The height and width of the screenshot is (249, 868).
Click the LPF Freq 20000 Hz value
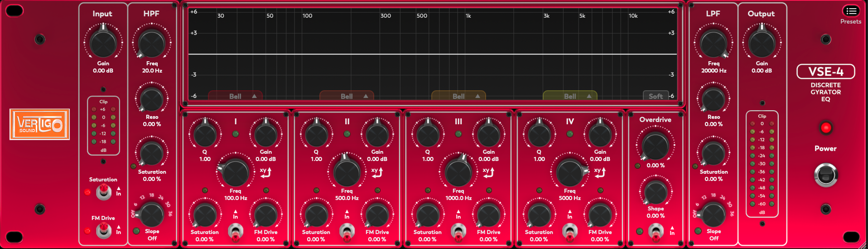coord(714,71)
